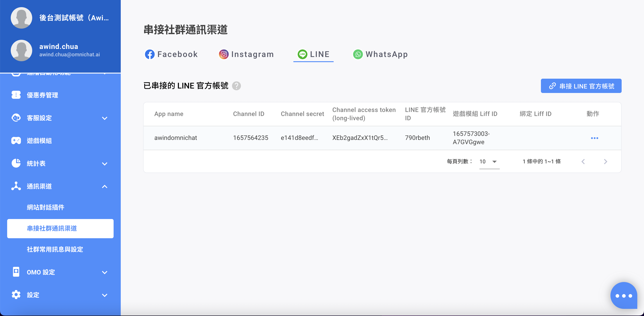644x316 pixels.
Task: Open the chat bubble widget
Action: point(623,295)
